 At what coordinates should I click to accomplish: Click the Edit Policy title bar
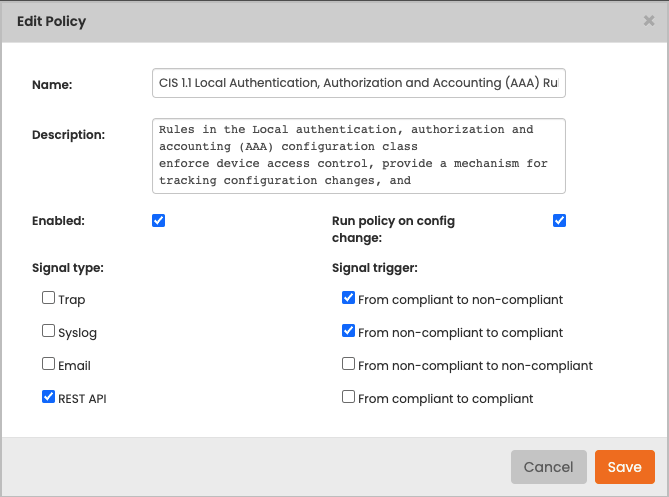(x=300, y=21)
